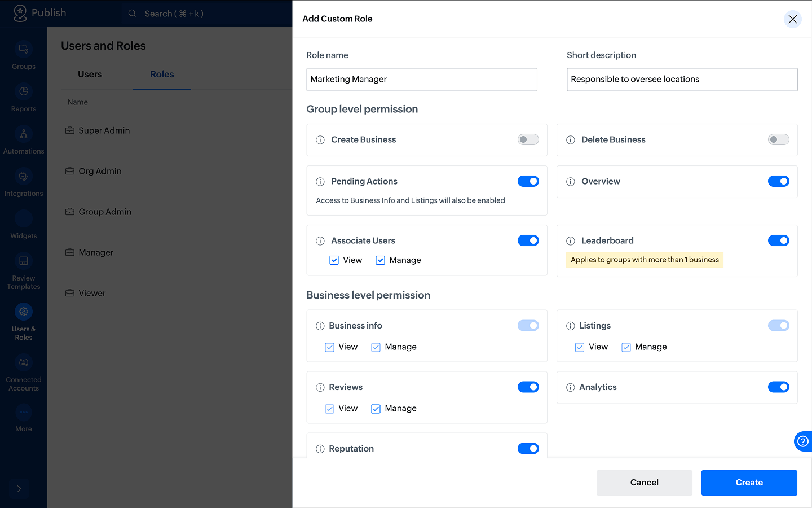Show info for Create Business

[x=320, y=140]
